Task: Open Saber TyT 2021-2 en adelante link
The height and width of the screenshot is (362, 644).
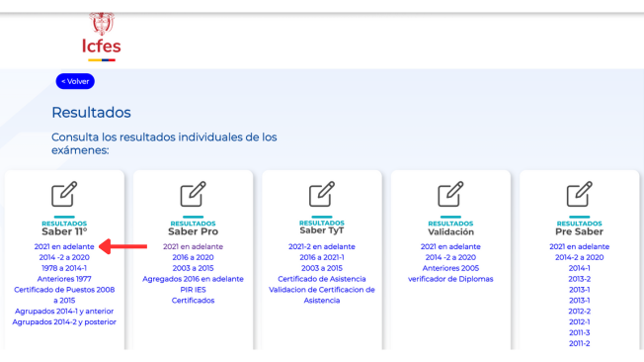Action: [x=322, y=246]
